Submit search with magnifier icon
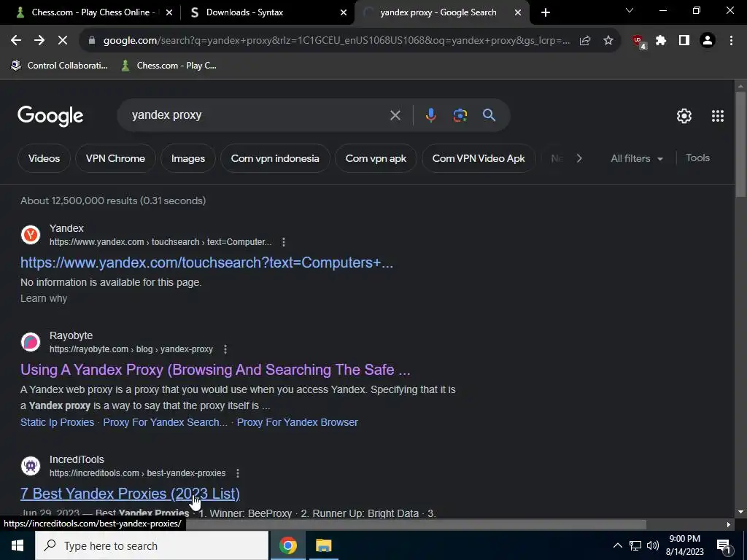 tap(489, 115)
